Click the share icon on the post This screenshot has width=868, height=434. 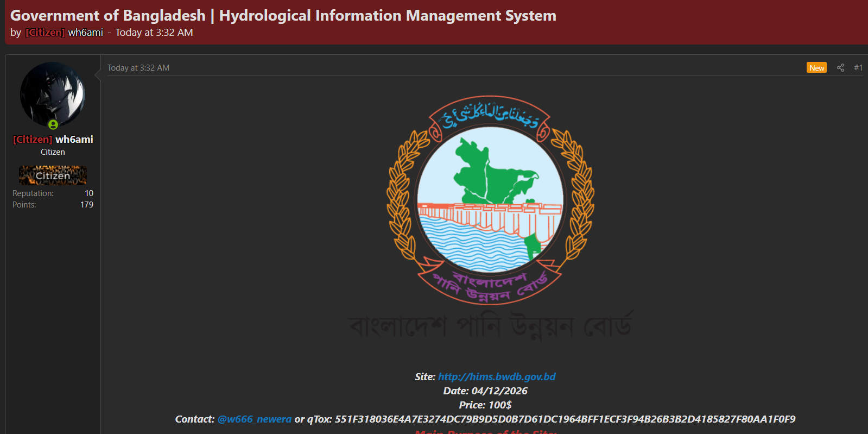(x=840, y=68)
